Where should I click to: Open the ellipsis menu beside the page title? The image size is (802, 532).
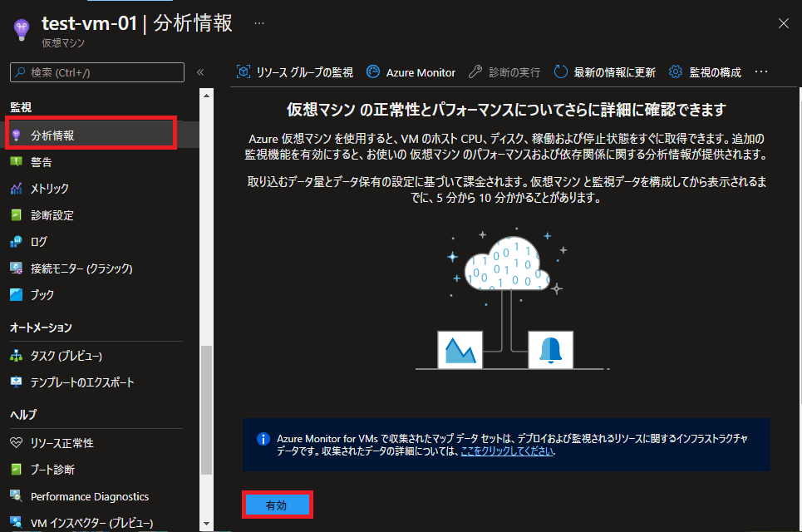click(x=259, y=23)
